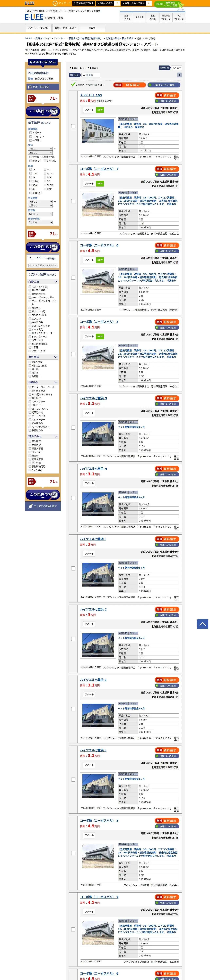Image resolution: width=210 pixels, height=980 pixels.
Task: Open the ハイツエル七重浜 L listing link
Action: tap(93, 750)
